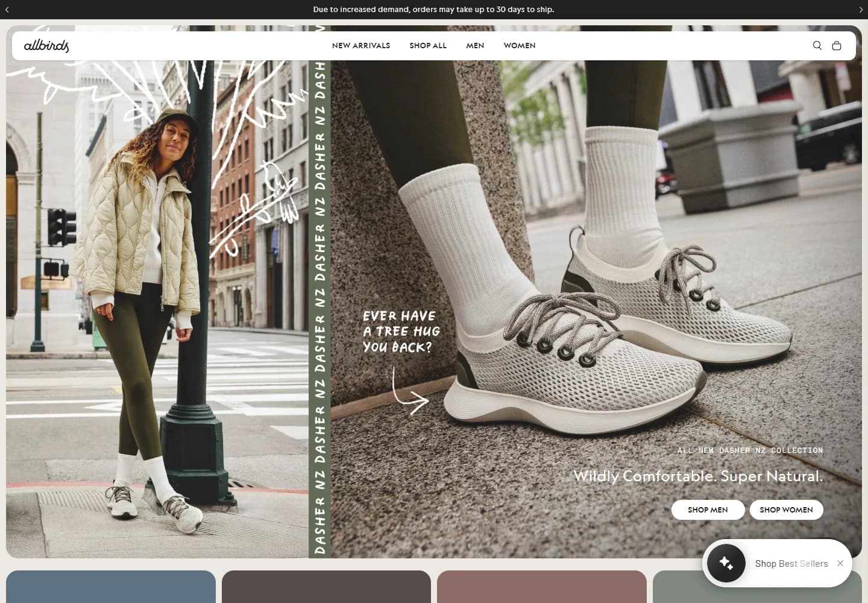Viewport: 868px width, 603px height.
Task: Go to next announcement with right arrow
Action: click(x=861, y=10)
